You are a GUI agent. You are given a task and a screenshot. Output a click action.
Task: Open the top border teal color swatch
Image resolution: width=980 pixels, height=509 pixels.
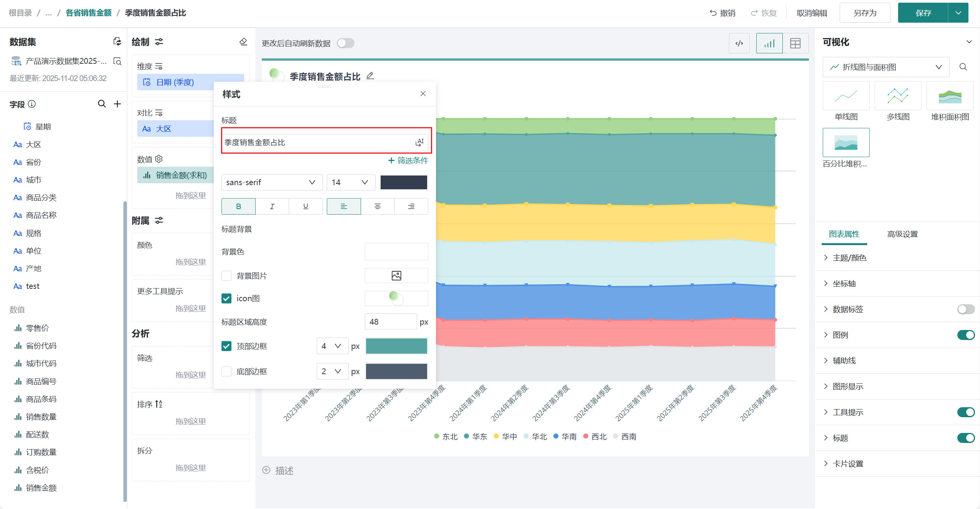click(396, 346)
